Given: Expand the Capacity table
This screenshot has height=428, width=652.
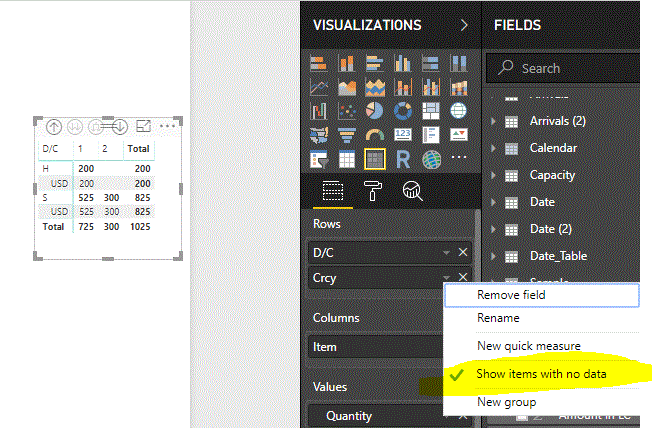Looking at the screenshot, I should [x=493, y=175].
